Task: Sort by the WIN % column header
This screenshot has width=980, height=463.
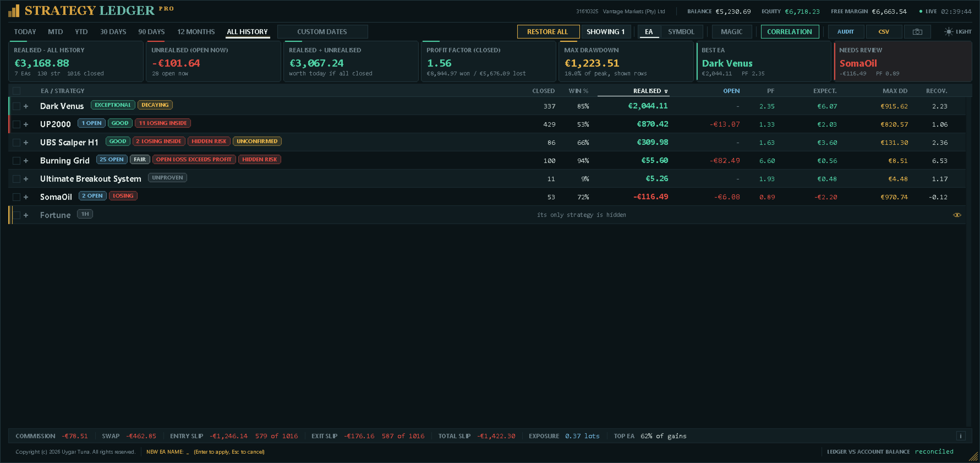Action: [578, 91]
